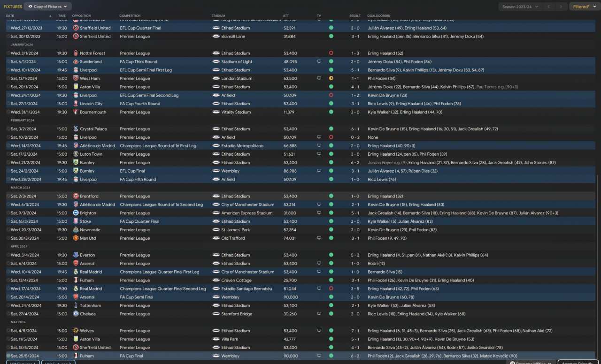This screenshot has width=601, height=364.
Task: Click the red loss marker on Nottm Forest row
Action: click(x=331, y=53)
